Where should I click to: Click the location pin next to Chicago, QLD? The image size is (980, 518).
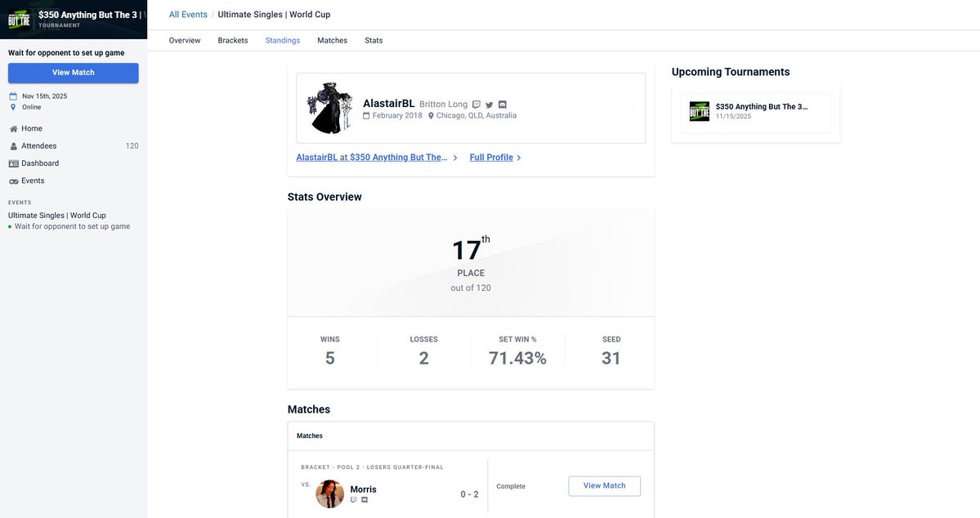point(431,115)
